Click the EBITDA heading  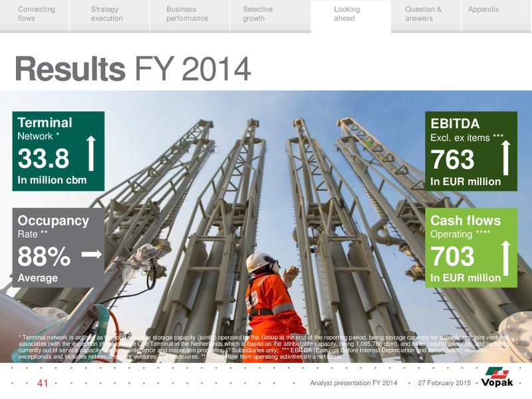455,124
